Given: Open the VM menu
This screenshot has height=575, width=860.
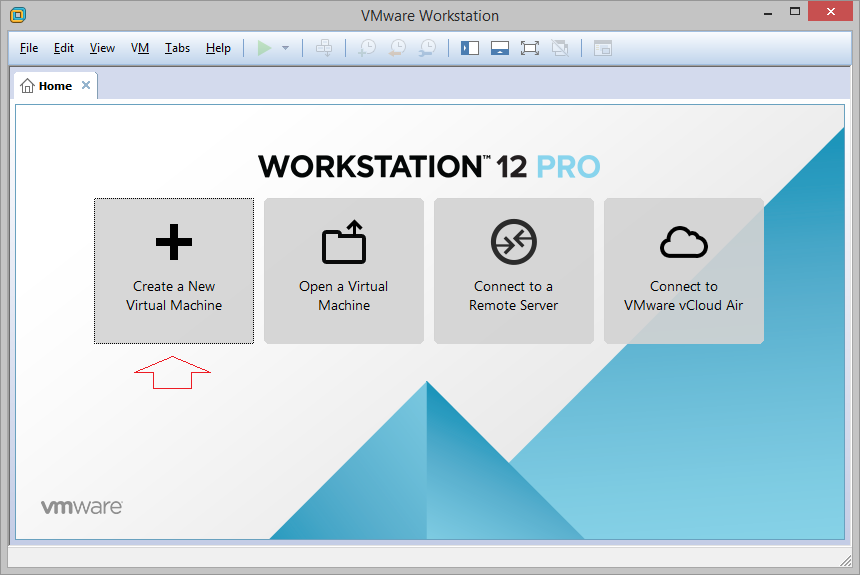Looking at the screenshot, I should tap(140, 48).
